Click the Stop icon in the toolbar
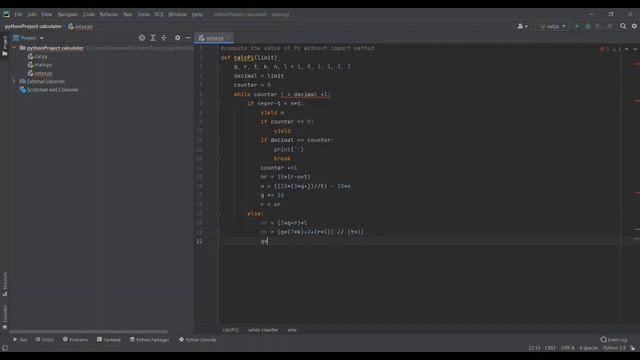640x360 pixels. (610, 26)
